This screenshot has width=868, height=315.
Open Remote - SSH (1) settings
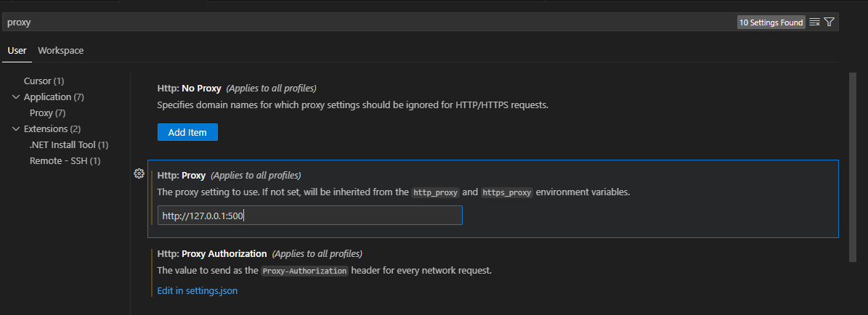[65, 160]
